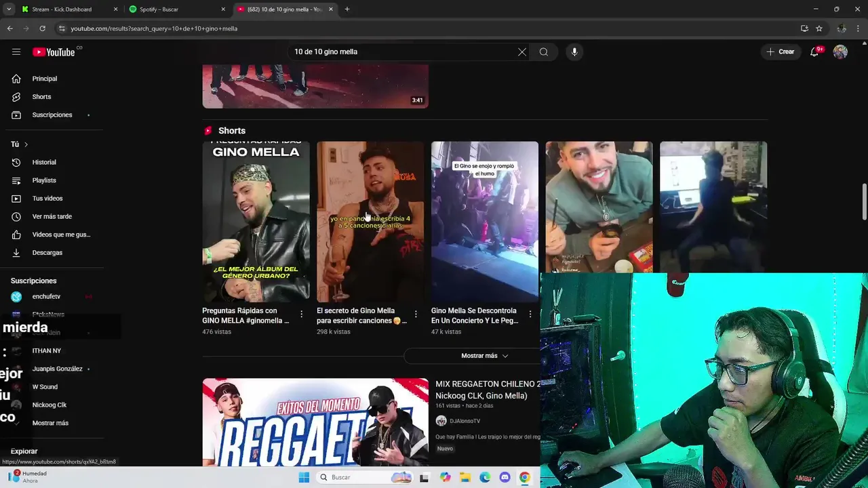View site information icon in address bar
Viewport: 868px width, 488px height.
(62, 28)
